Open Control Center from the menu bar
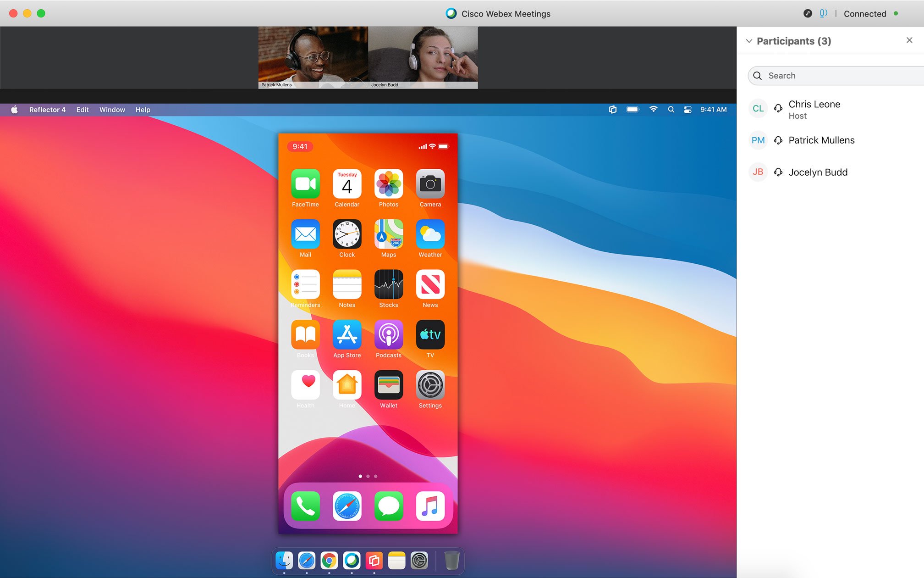 [x=687, y=109]
